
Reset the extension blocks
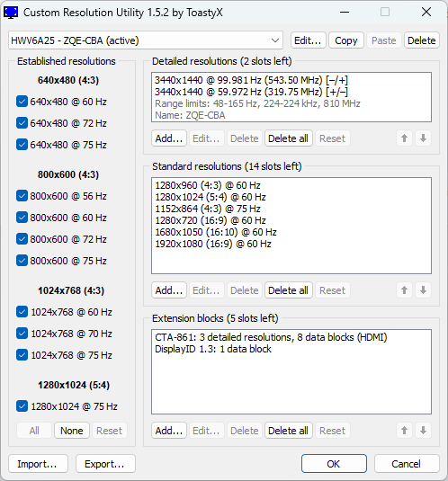(x=333, y=431)
